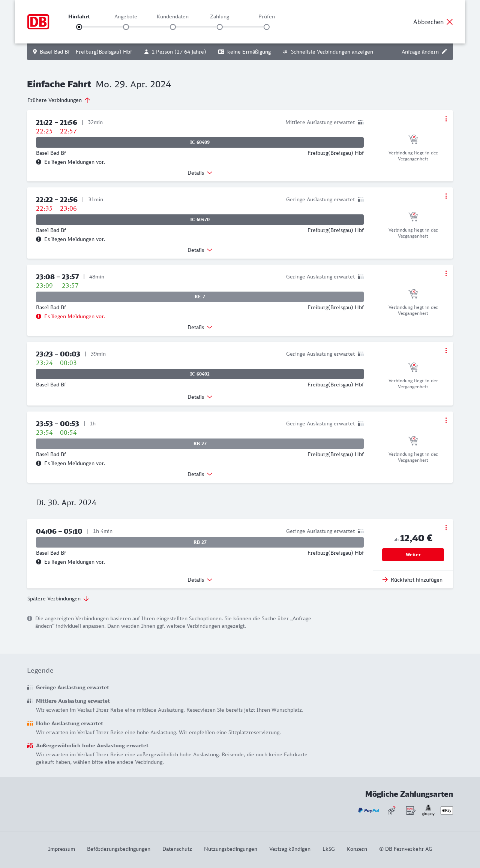Click the Anfrage ändern pencil icon

click(x=444, y=52)
